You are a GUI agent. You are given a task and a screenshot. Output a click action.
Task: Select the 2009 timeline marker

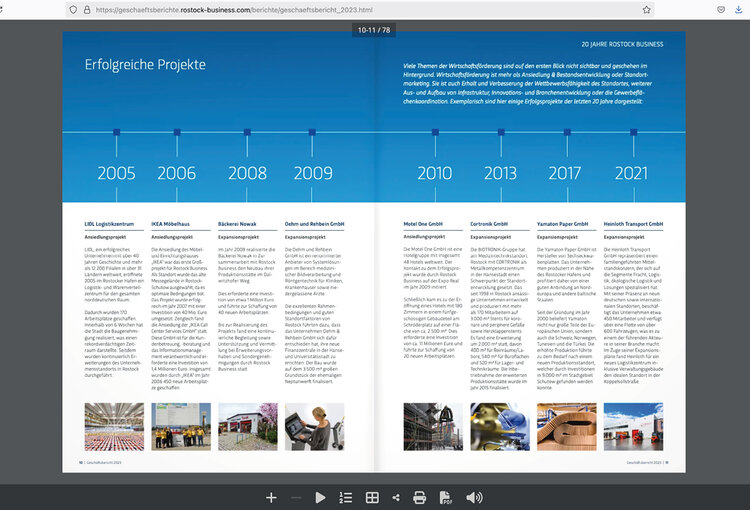pyautogui.click(x=312, y=132)
